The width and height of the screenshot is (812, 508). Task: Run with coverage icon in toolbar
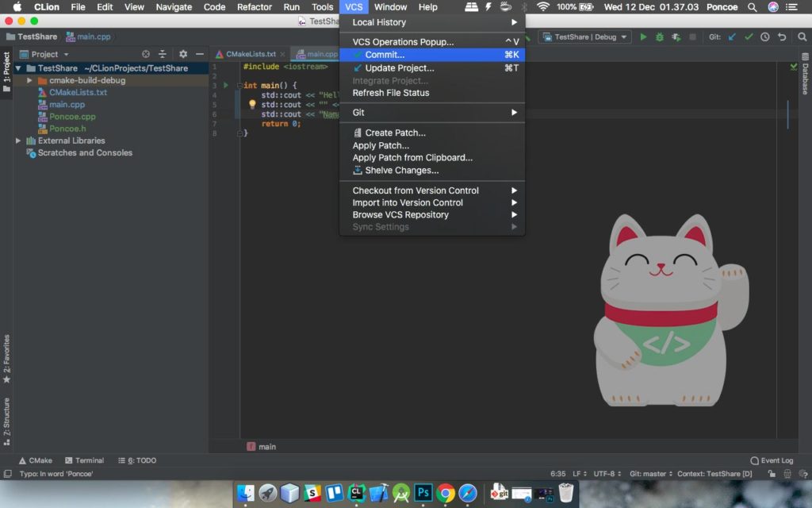[676, 37]
